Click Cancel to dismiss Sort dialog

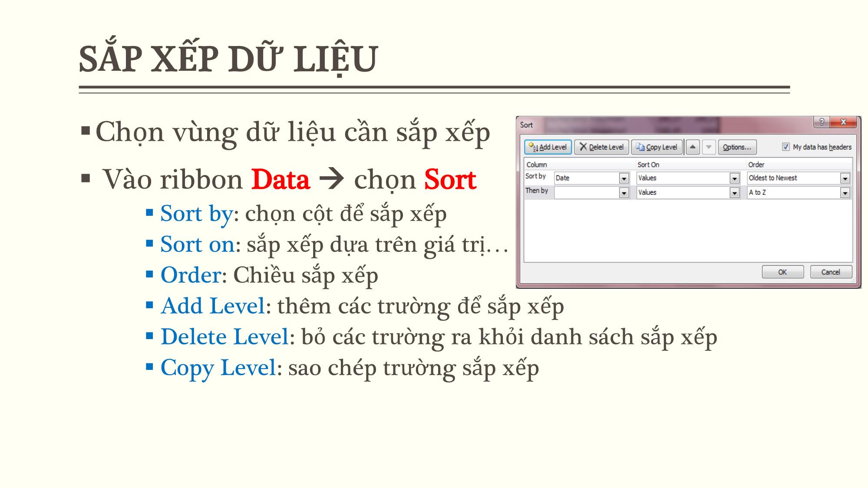point(831,272)
